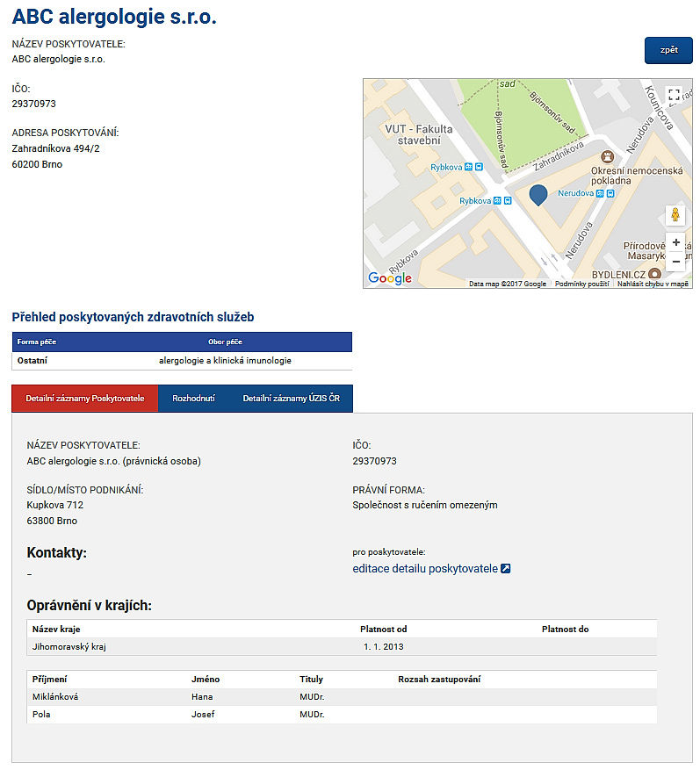Click the Kupkova 712 address text
700x770 pixels.
click(55, 505)
